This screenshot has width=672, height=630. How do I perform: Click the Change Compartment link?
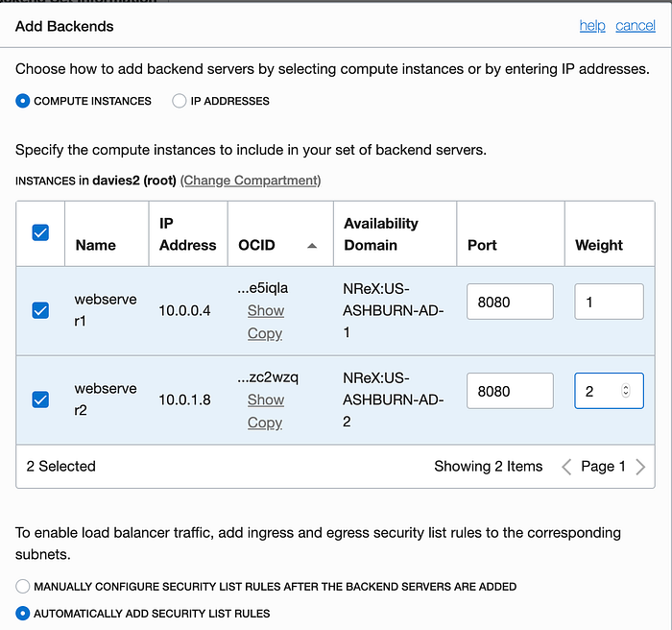click(251, 181)
